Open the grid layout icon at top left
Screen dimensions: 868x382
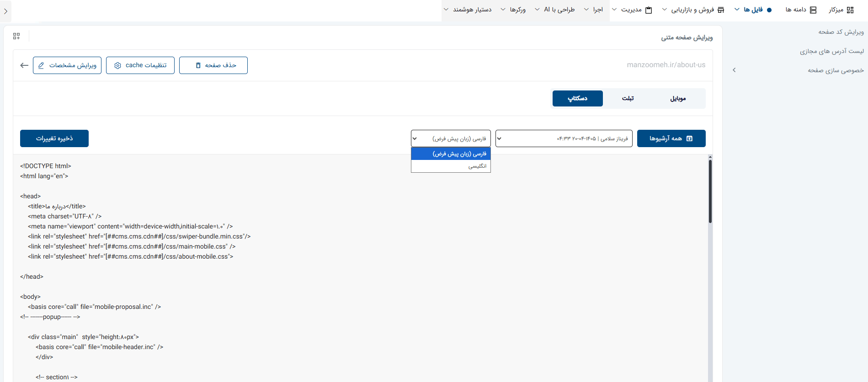(x=16, y=36)
